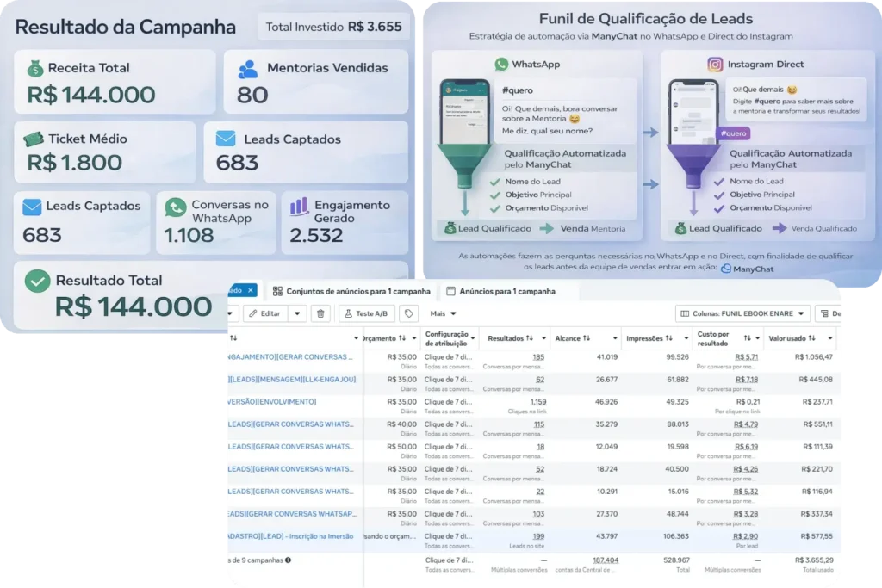Image resolution: width=882 pixels, height=588 pixels.
Task: Click the Mentorias Vendidas people icon
Action: click(248, 68)
